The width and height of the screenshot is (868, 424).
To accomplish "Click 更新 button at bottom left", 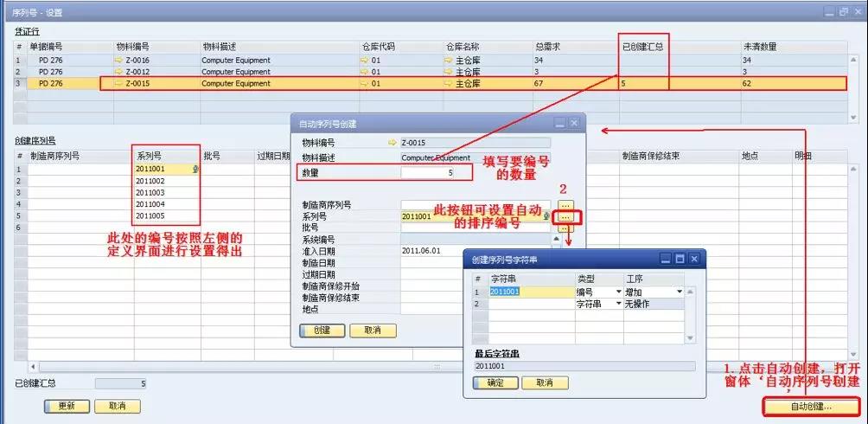I will 67,406.
